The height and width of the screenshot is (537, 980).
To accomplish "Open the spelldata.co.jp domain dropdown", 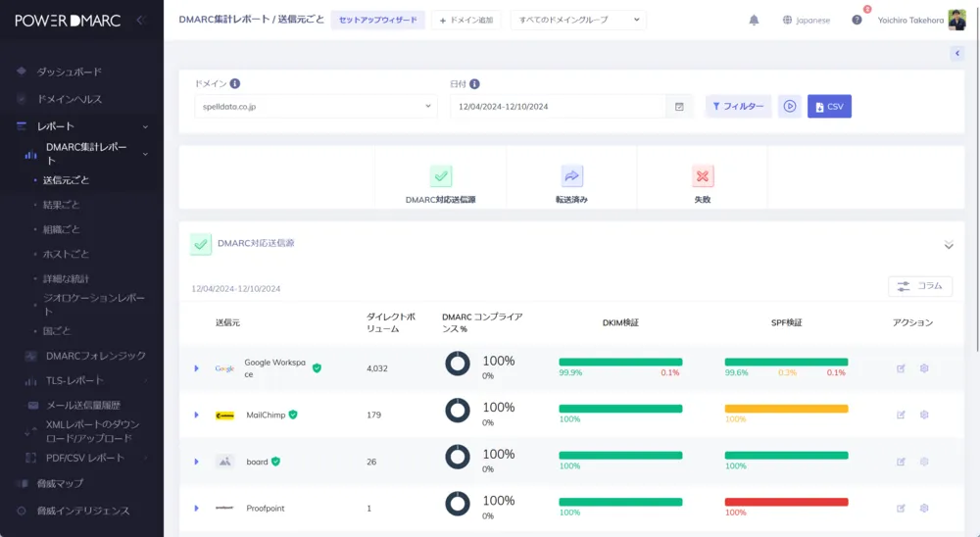I will coord(316,106).
